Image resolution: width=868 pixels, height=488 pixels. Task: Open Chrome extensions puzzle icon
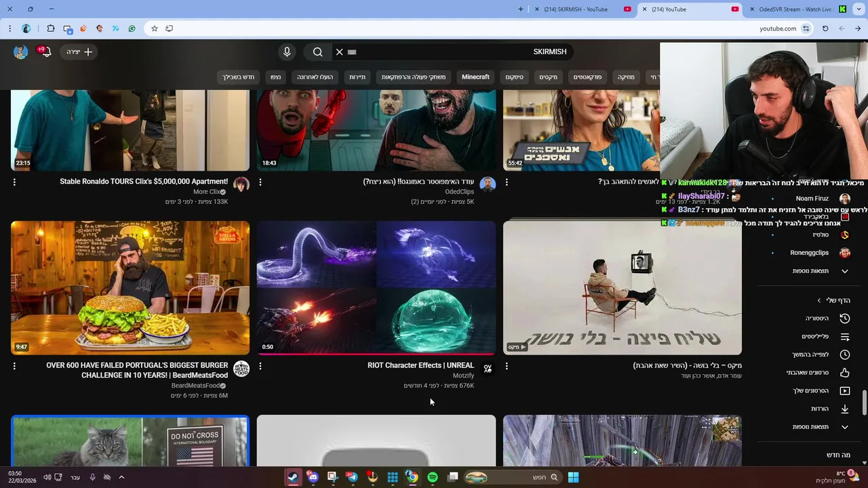(51, 28)
